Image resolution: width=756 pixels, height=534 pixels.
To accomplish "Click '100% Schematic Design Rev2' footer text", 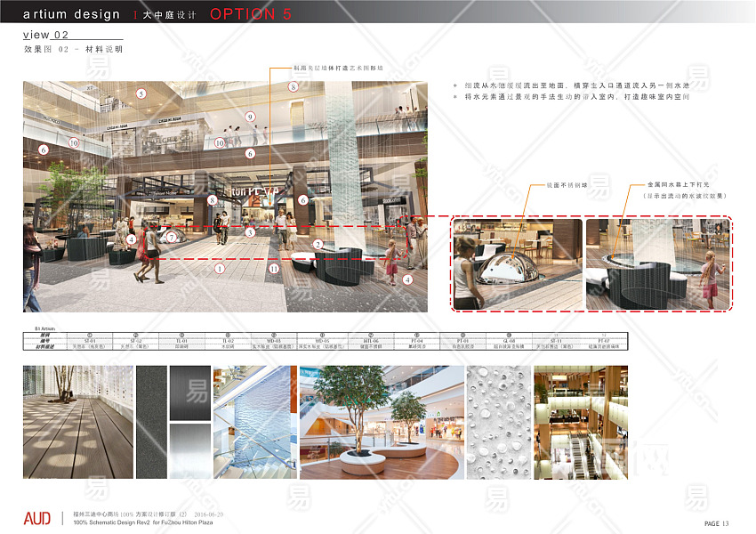I will [112, 522].
